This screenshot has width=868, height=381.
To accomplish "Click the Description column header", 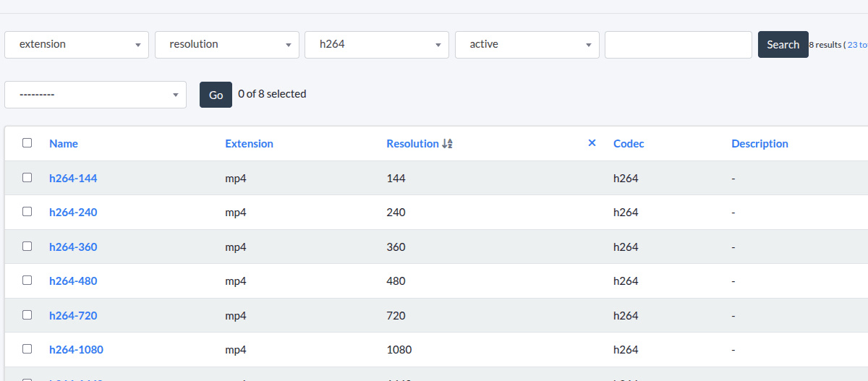I will (x=759, y=144).
